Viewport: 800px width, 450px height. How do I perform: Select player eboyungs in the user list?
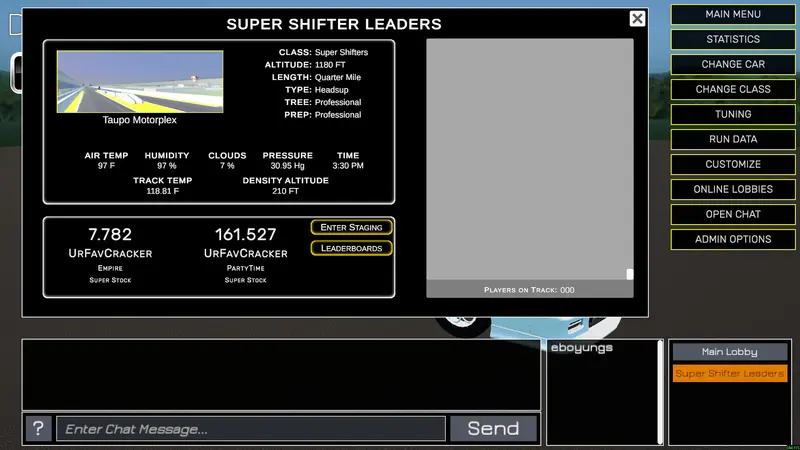tap(582, 348)
